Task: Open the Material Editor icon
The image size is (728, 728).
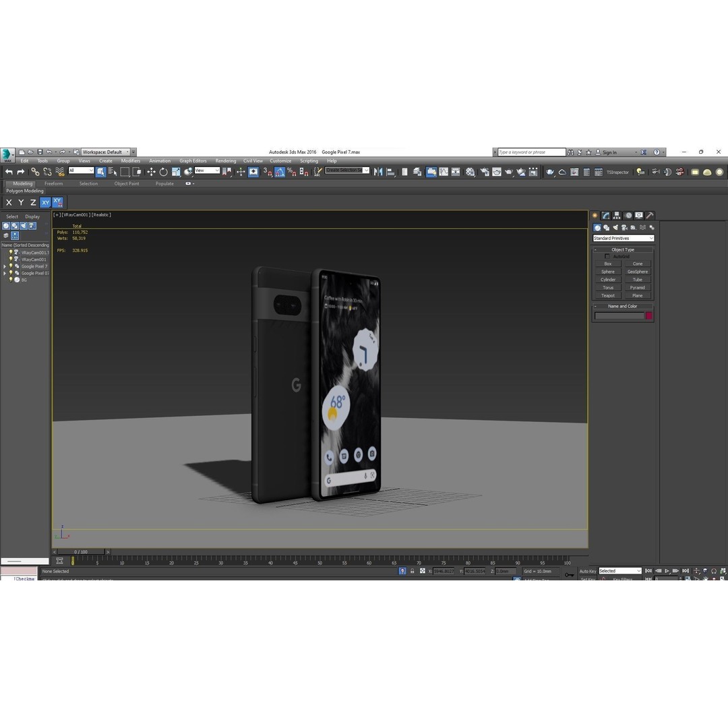Action: coord(471,172)
